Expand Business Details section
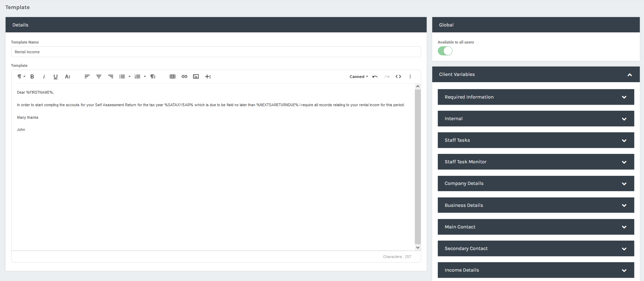The image size is (644, 281). click(x=536, y=205)
